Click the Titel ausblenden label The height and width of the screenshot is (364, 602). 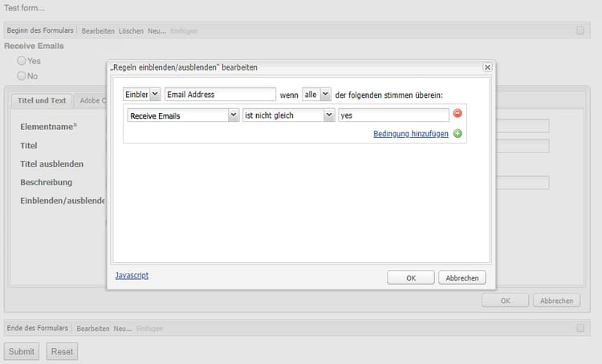coord(52,164)
